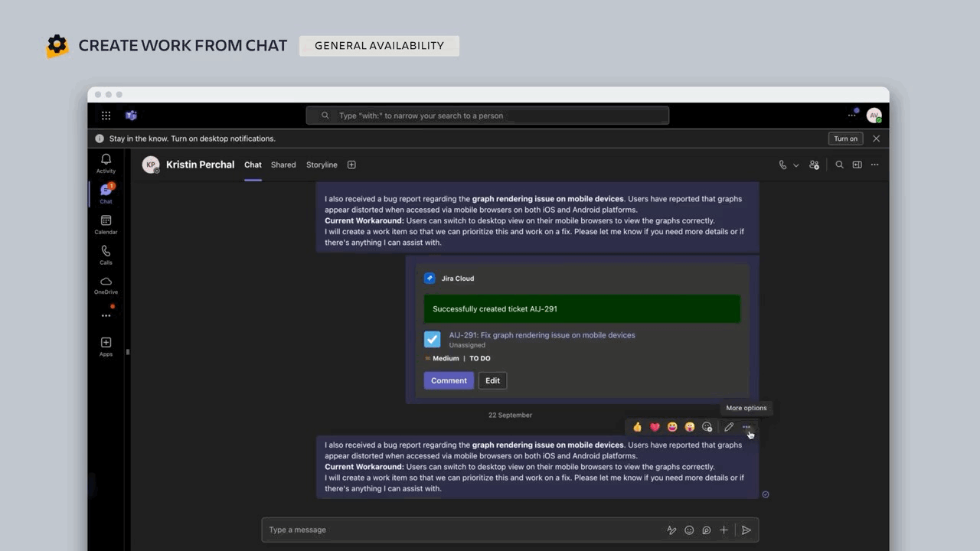This screenshot has height=551, width=980.
Task: Open the Apps store in the sidebar
Action: pyautogui.click(x=106, y=347)
